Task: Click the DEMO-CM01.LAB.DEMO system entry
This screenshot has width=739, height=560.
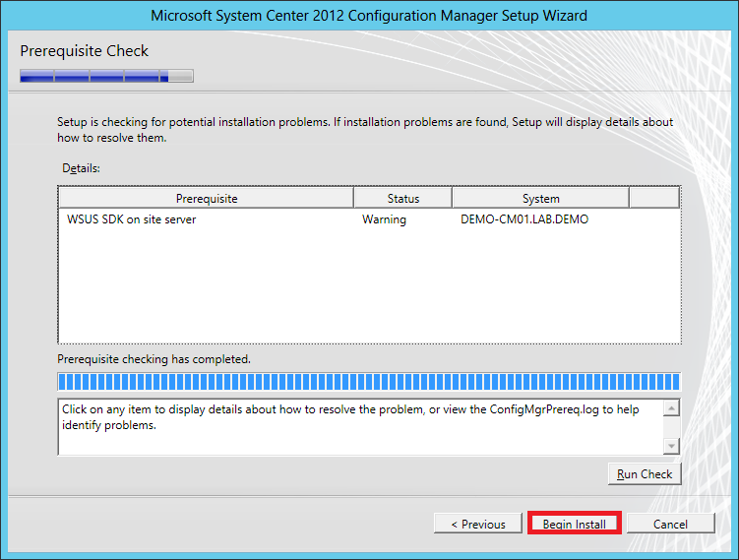Action: 523,219
